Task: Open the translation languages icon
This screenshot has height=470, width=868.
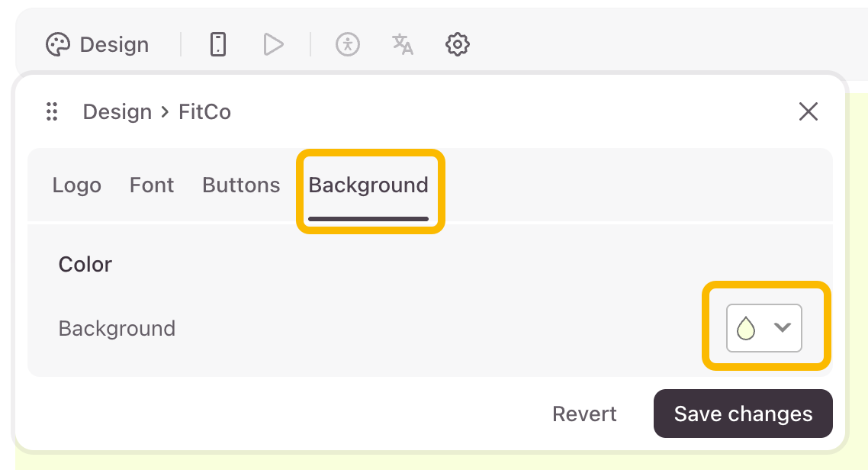Action: point(403,44)
